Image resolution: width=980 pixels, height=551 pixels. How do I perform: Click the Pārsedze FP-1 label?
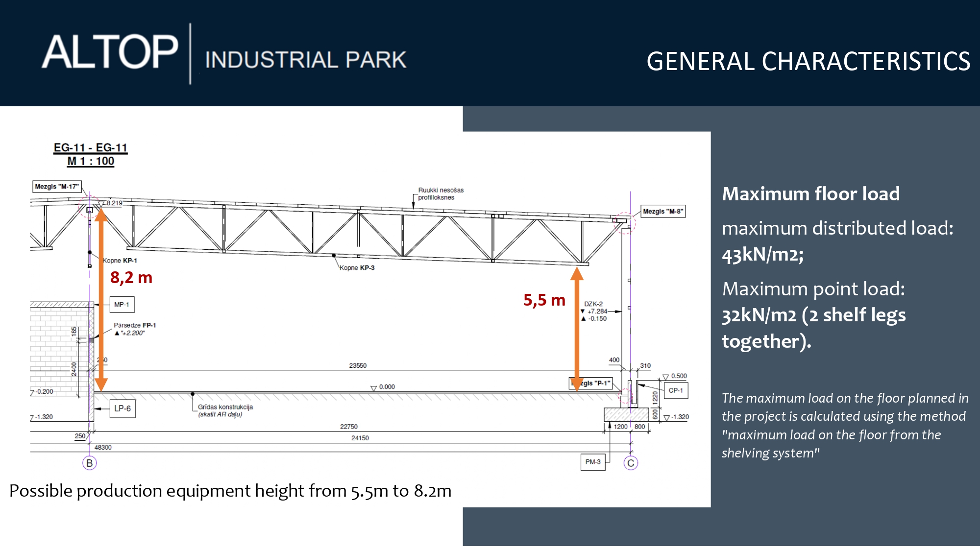pyautogui.click(x=135, y=325)
